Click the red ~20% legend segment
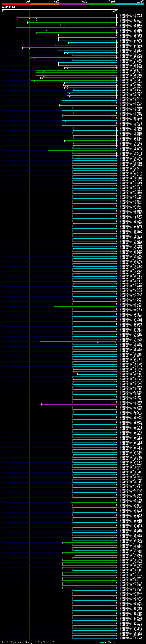 16,4
